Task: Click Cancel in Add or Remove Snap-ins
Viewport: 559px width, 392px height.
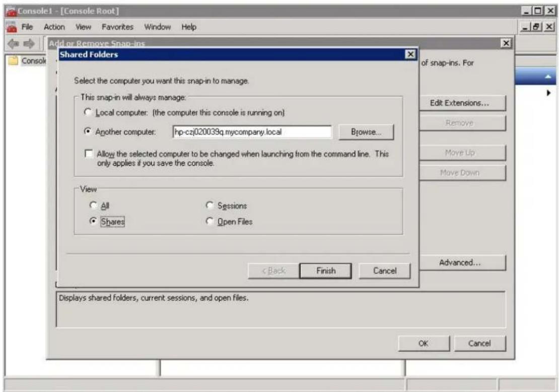Action: pyautogui.click(x=479, y=344)
